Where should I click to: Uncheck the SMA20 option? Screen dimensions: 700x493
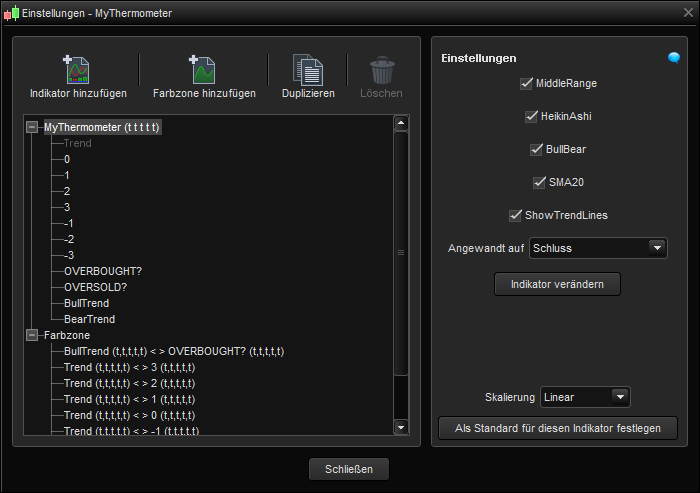(539, 183)
